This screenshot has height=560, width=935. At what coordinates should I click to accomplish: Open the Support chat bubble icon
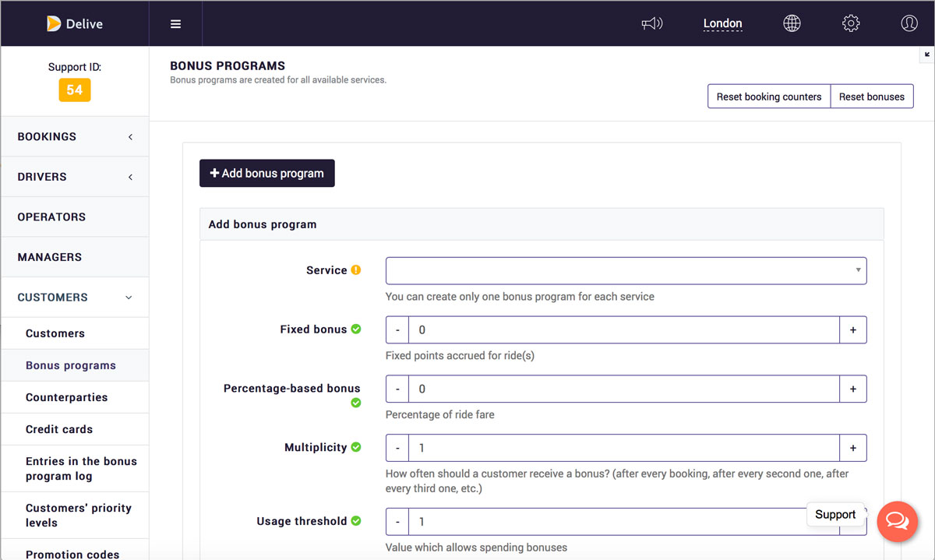click(897, 521)
